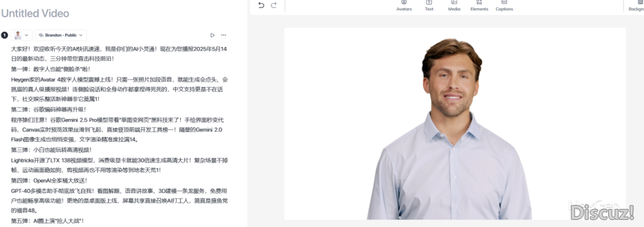The image size is (644, 227).
Task: Redo the last action
Action: [274, 5]
